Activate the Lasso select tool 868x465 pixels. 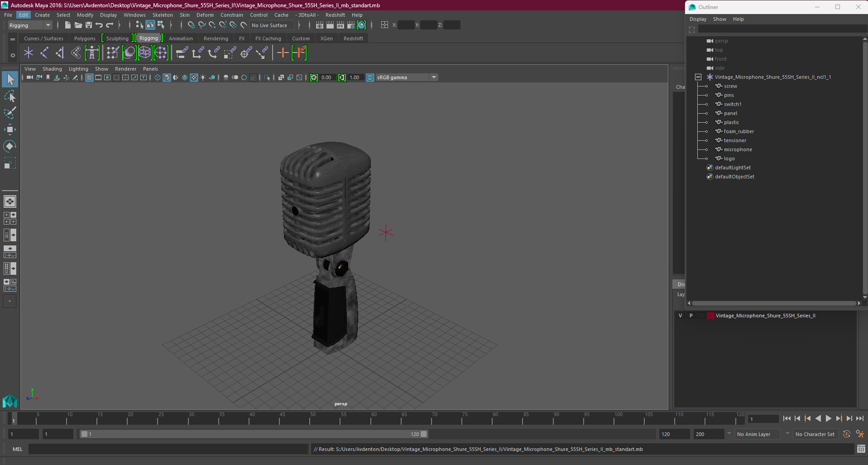(x=10, y=96)
